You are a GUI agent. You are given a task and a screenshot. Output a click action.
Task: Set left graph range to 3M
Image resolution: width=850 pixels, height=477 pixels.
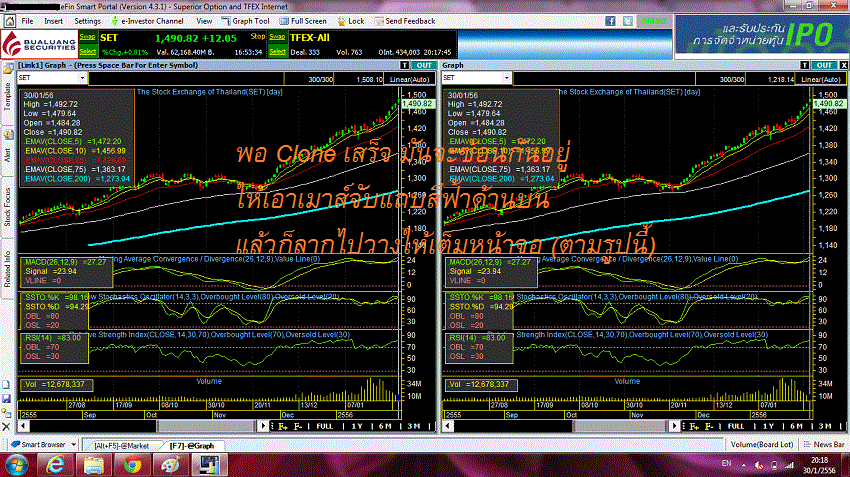coord(414,427)
